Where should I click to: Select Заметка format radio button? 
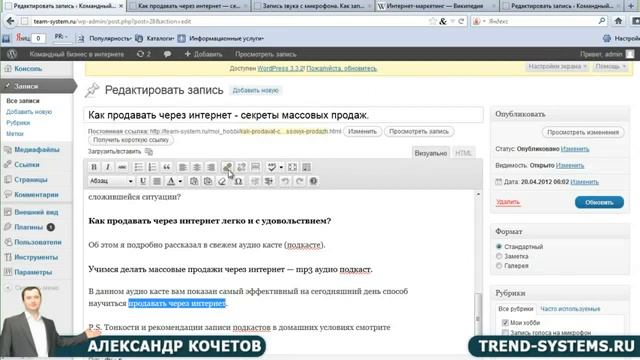[499, 256]
